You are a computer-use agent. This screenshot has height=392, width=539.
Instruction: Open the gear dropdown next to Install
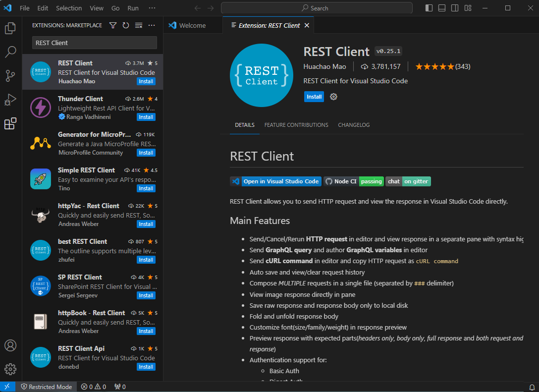(x=333, y=97)
